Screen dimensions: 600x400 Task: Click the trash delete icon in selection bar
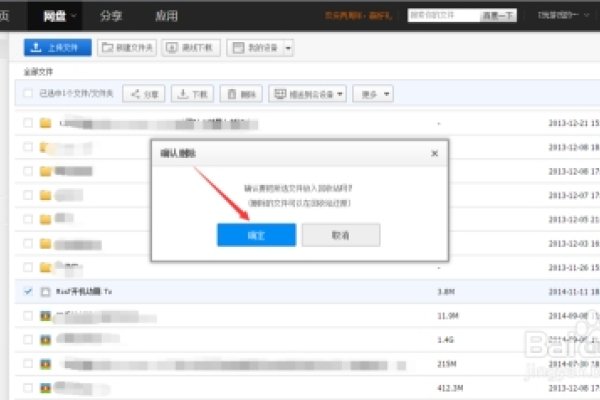tap(232, 94)
